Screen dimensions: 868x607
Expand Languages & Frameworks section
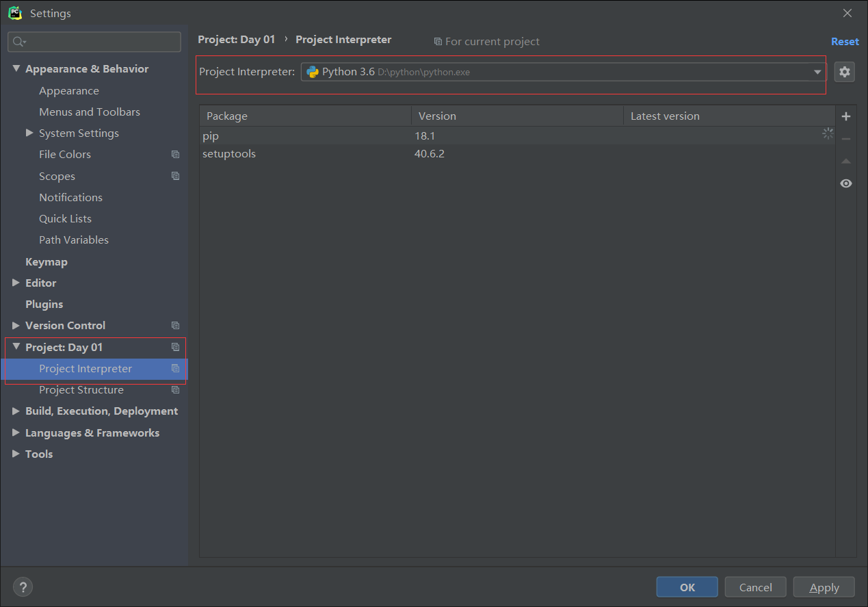pos(16,432)
